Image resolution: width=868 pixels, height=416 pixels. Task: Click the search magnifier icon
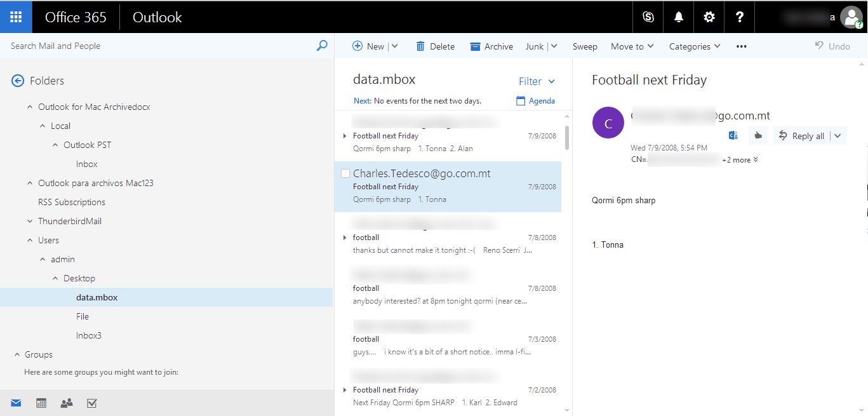pos(322,46)
